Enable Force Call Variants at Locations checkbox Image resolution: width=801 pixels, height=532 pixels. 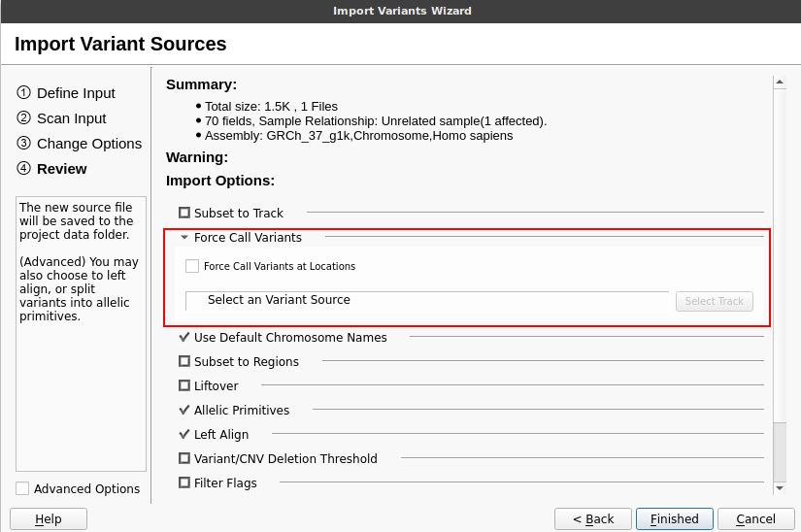[192, 266]
